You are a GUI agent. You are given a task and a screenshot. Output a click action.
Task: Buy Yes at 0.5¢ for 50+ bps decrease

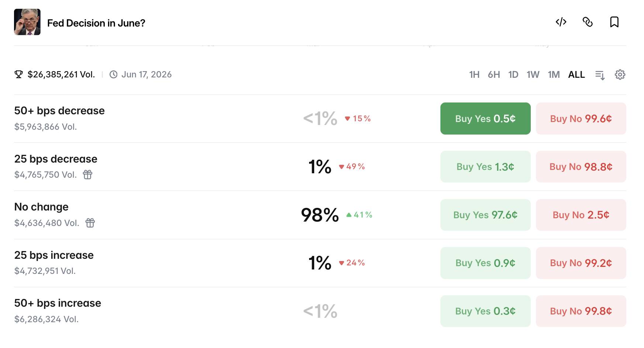click(485, 118)
